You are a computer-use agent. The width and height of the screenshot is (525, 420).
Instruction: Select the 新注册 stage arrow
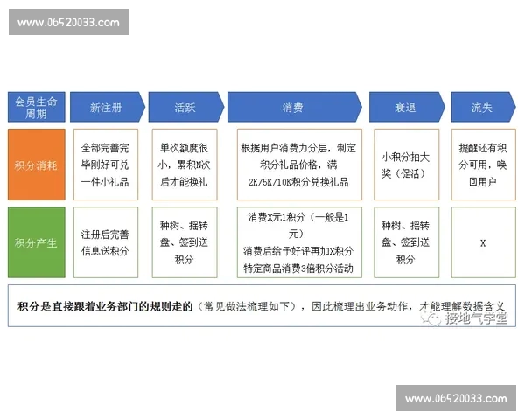click(108, 107)
